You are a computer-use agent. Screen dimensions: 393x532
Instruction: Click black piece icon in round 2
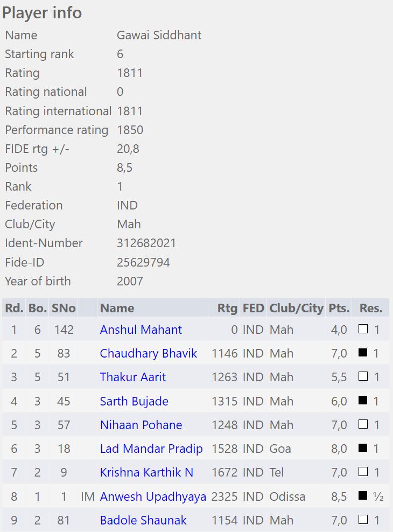(x=363, y=353)
